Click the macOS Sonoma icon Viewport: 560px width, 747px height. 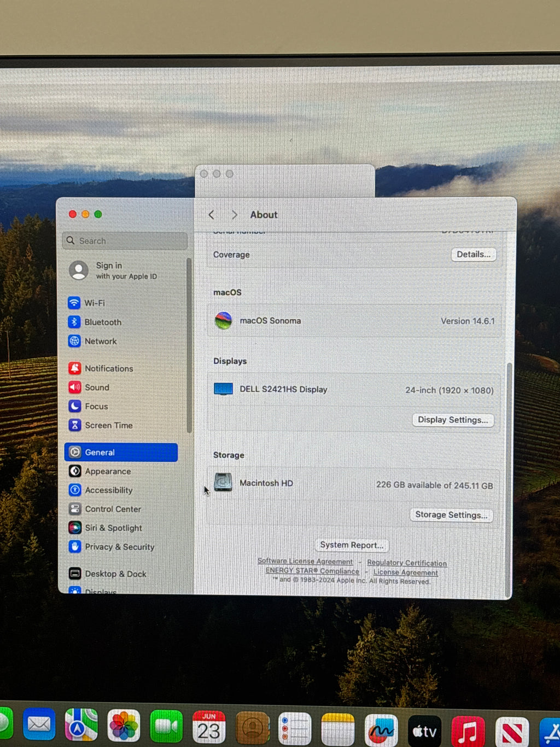point(223,321)
